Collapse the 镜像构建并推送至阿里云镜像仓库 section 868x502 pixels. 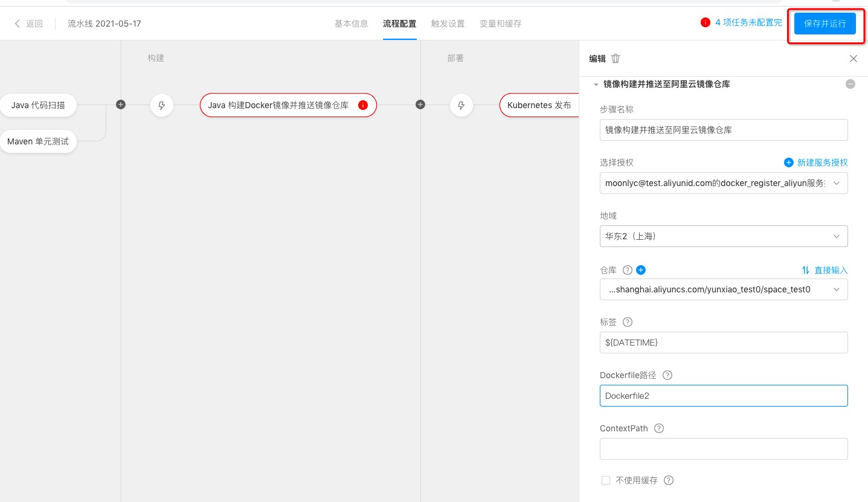[596, 85]
